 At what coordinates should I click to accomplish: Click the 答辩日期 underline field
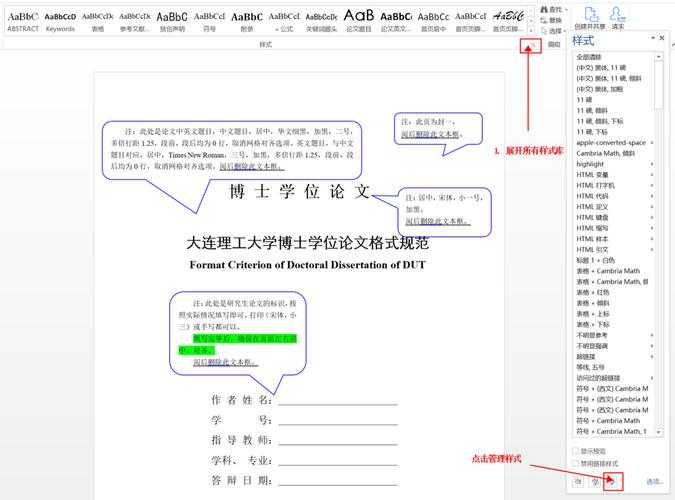click(338, 481)
